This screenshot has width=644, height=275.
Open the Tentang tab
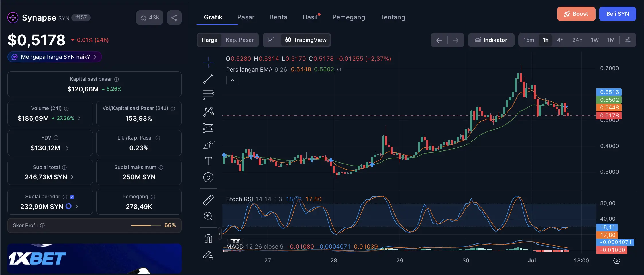pos(393,17)
